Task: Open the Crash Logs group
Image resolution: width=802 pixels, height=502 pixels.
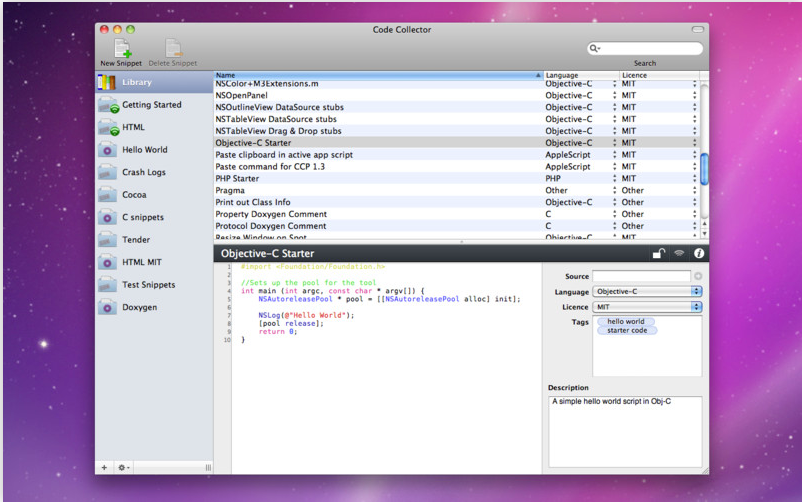Action: pos(154,172)
